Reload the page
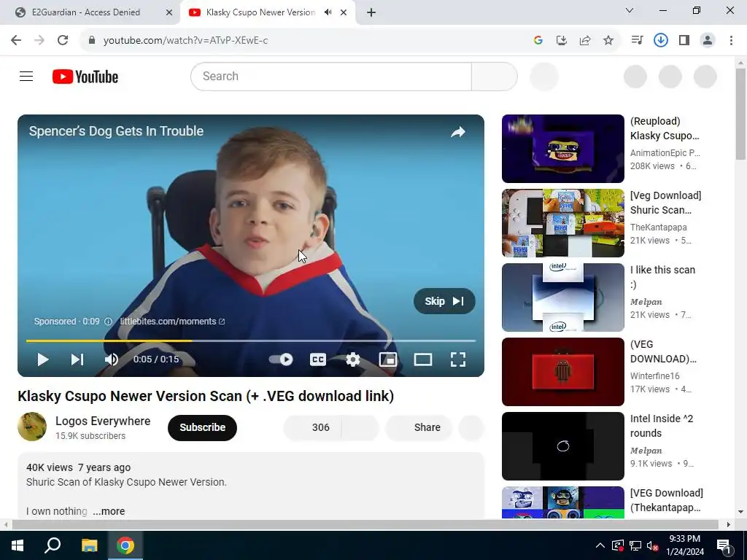This screenshot has width=747, height=560. tap(63, 40)
